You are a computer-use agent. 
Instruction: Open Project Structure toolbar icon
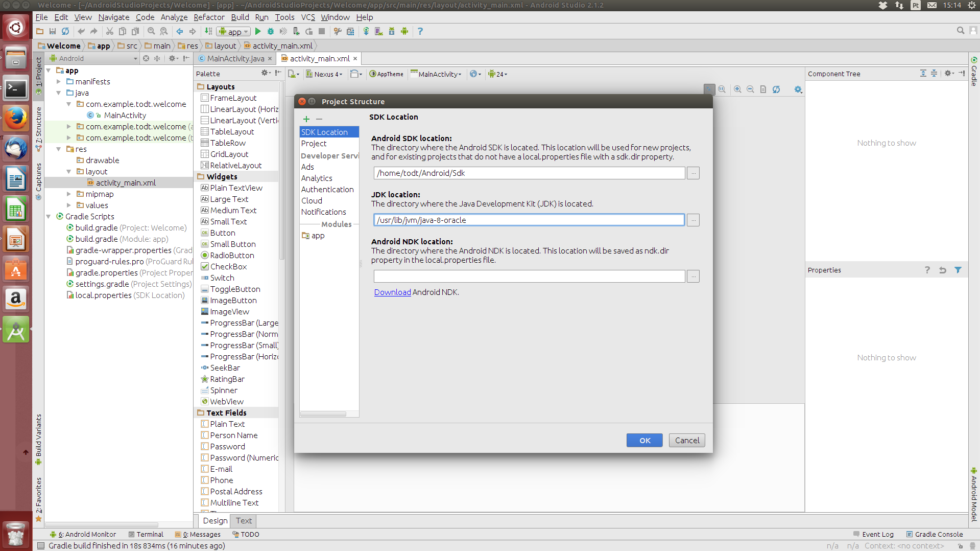350,31
